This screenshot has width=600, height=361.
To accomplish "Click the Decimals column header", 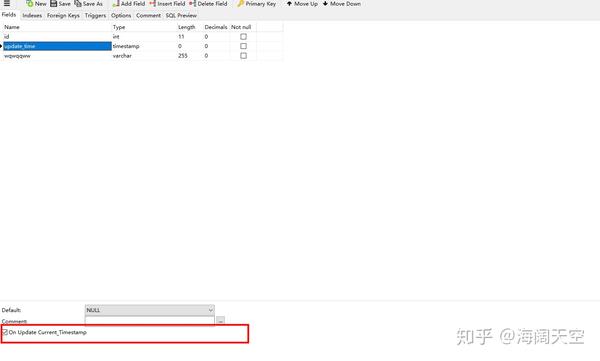I will click(216, 27).
